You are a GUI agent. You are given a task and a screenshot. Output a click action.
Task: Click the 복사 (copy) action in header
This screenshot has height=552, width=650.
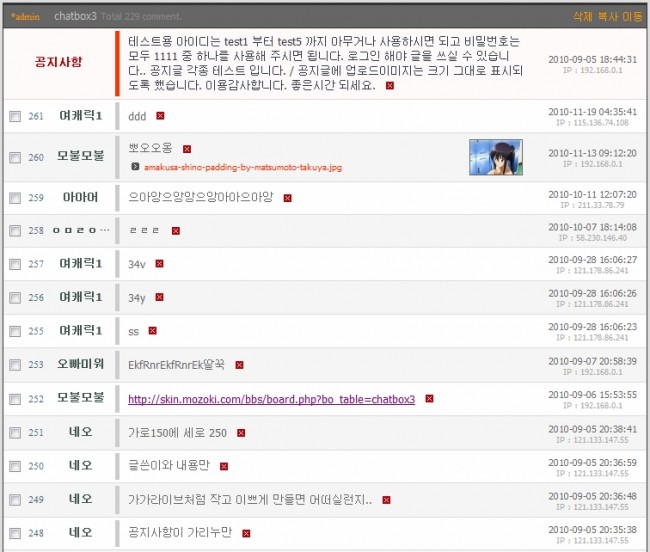click(x=607, y=17)
